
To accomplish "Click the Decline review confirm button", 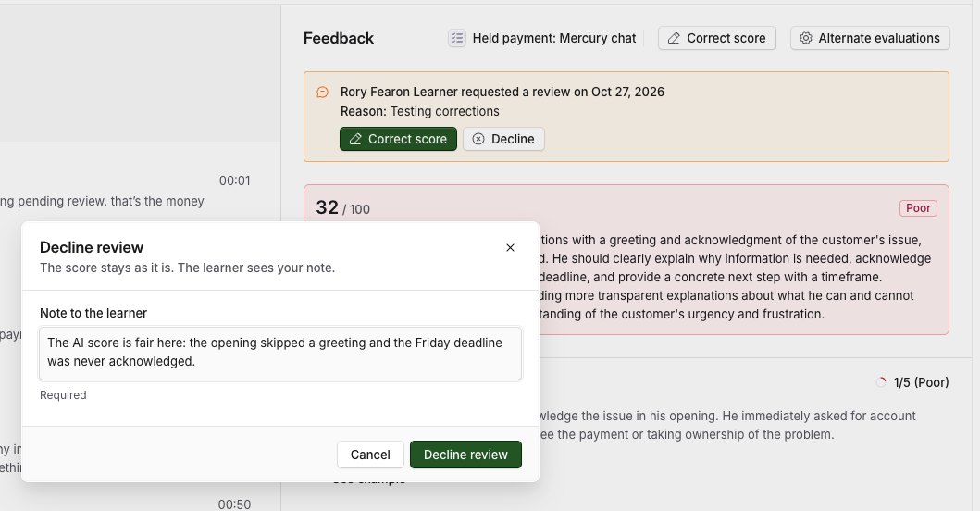I will pyautogui.click(x=465, y=455).
